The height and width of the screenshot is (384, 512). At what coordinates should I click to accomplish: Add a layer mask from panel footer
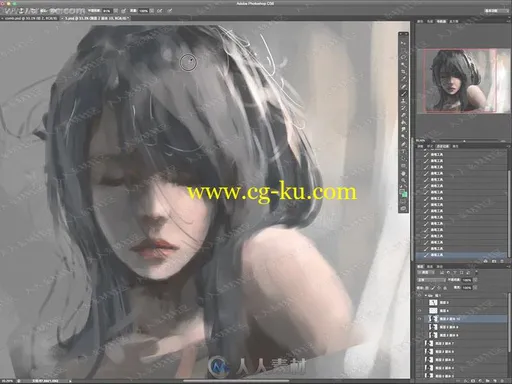(x=473, y=381)
